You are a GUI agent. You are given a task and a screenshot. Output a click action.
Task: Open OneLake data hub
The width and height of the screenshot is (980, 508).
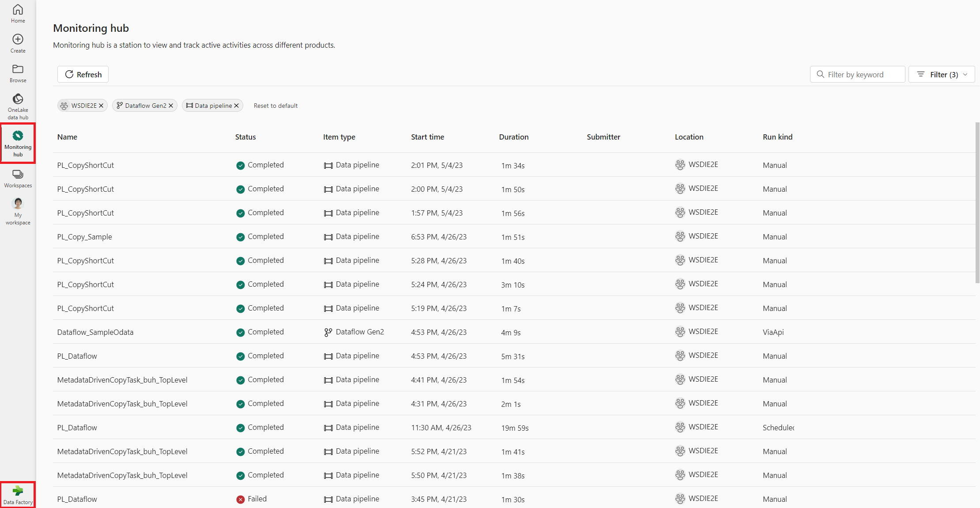coord(18,106)
